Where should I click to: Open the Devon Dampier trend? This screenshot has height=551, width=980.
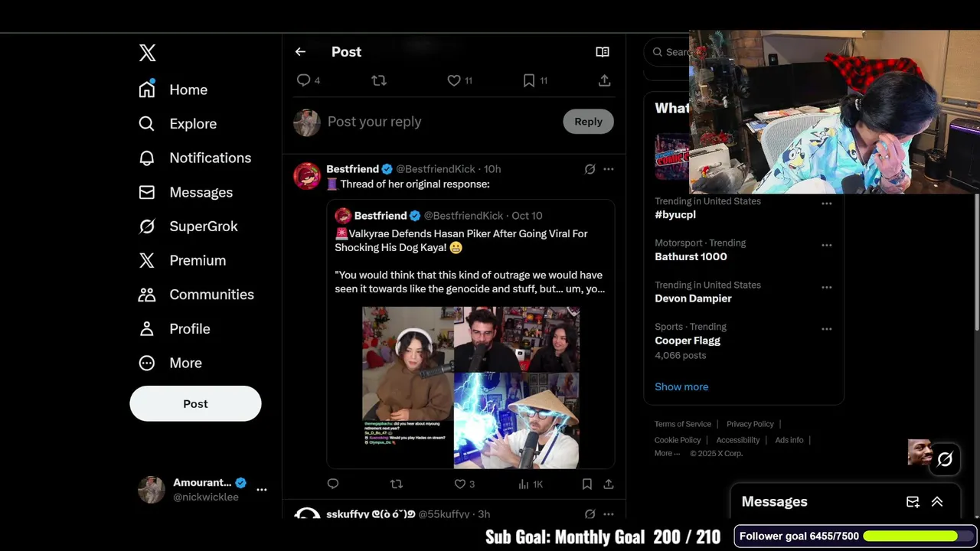pos(693,298)
